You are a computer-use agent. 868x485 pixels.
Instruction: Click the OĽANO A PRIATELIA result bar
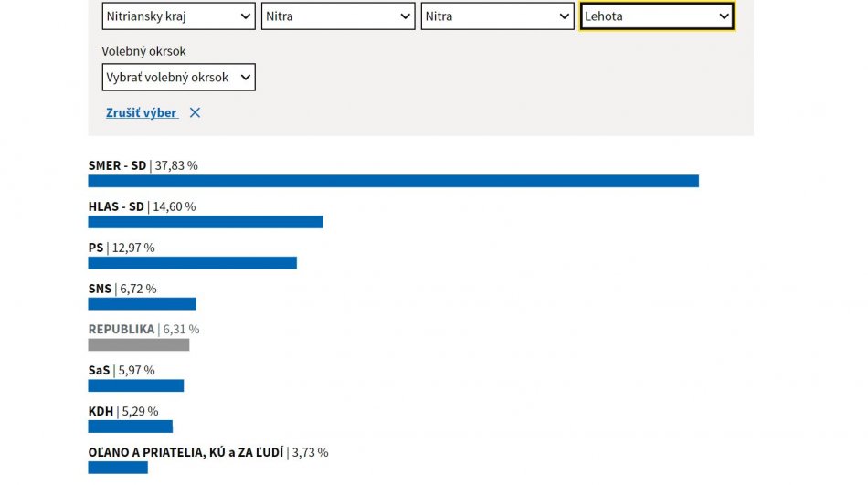118,468
